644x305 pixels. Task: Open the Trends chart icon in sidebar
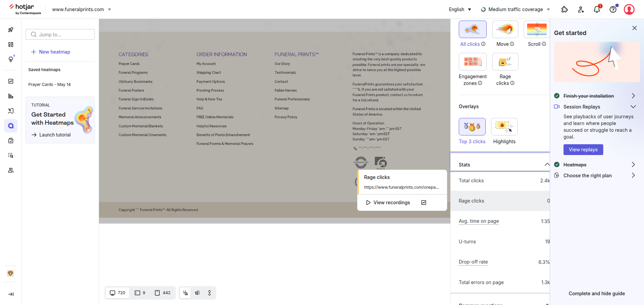coord(11,81)
